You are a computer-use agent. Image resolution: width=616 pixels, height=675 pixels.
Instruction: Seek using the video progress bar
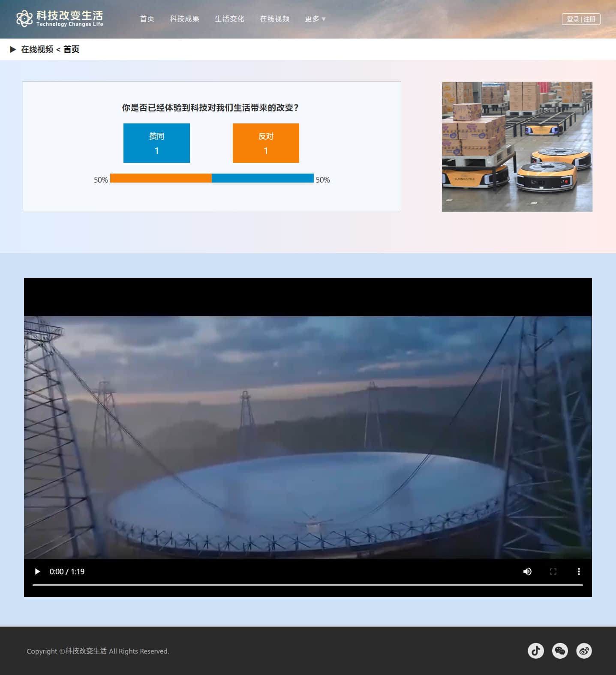pyautogui.click(x=307, y=585)
